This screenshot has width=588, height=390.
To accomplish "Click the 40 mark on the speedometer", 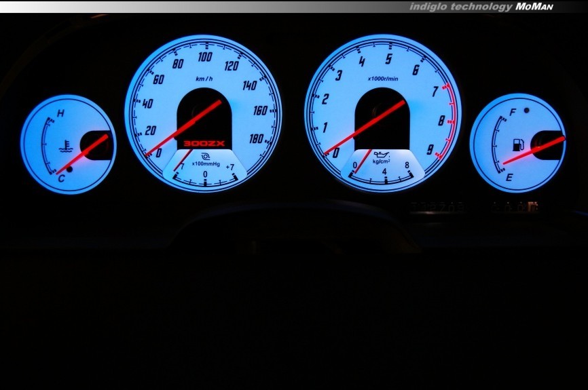I will 147,103.
